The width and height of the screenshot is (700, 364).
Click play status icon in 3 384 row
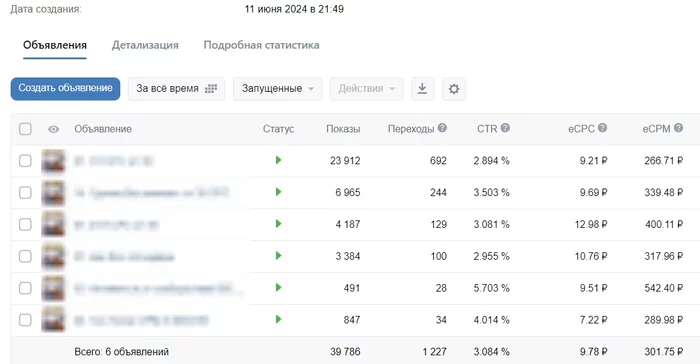click(x=278, y=256)
